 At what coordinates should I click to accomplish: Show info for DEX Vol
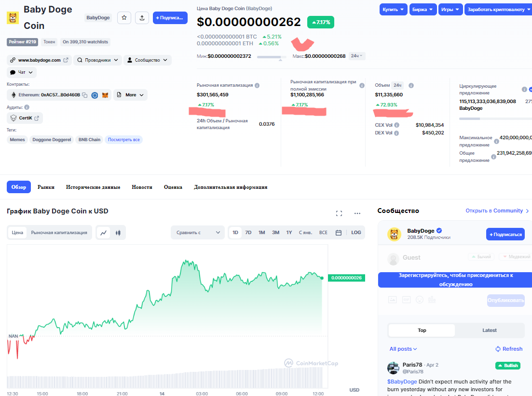[396, 133]
